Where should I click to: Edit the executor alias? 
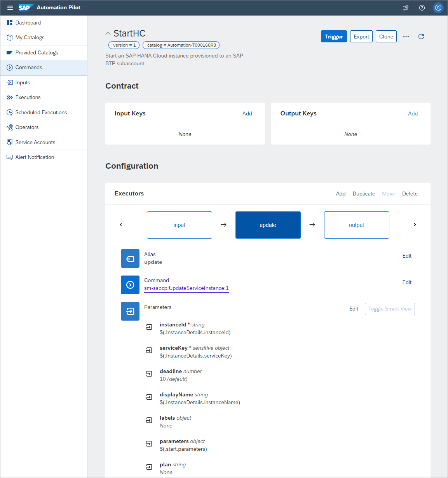407,256
